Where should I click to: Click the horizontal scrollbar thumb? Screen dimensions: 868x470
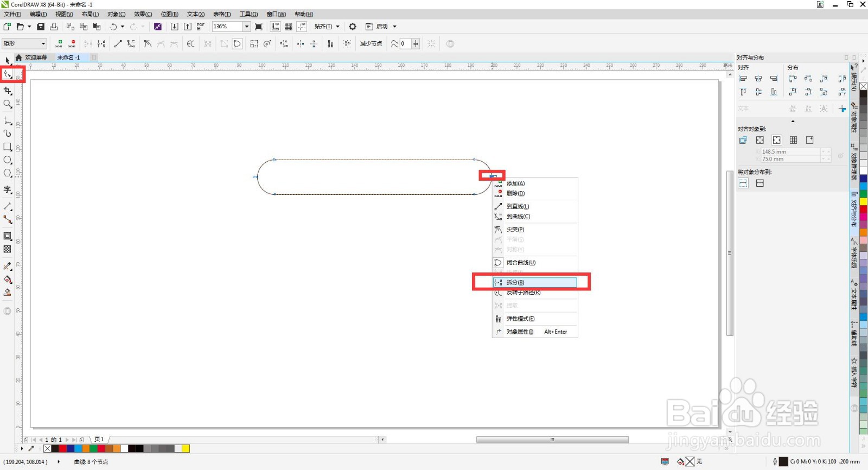pos(552,440)
